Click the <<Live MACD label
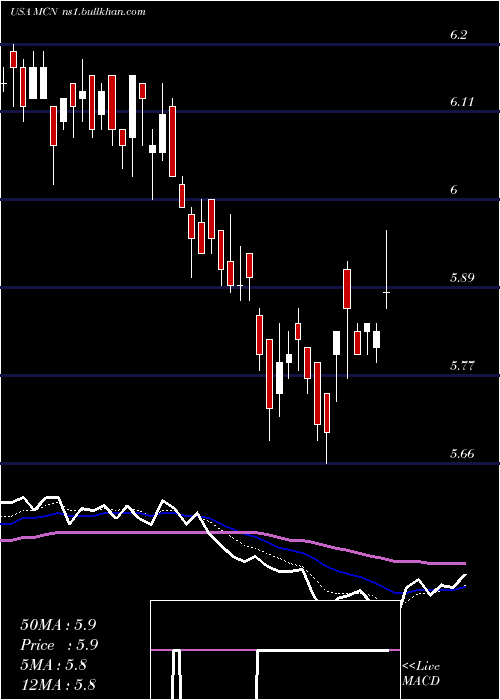The width and height of the screenshot is (500, 700). pos(421,674)
